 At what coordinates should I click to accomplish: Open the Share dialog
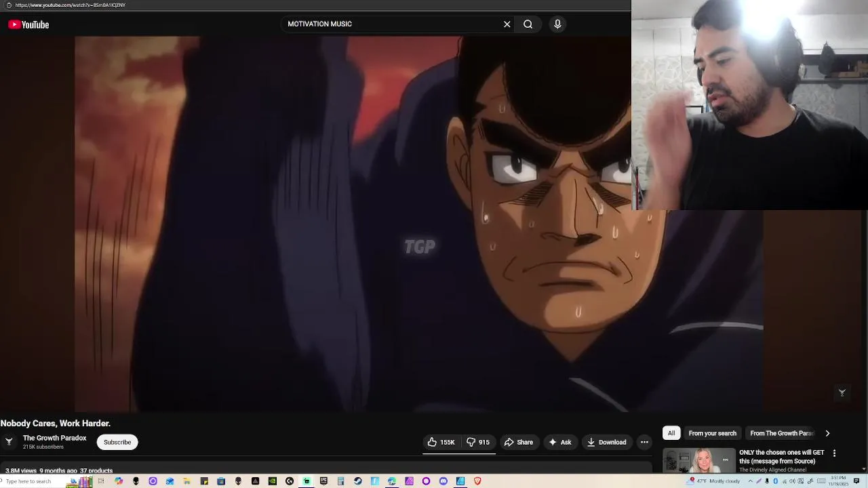[x=519, y=442]
